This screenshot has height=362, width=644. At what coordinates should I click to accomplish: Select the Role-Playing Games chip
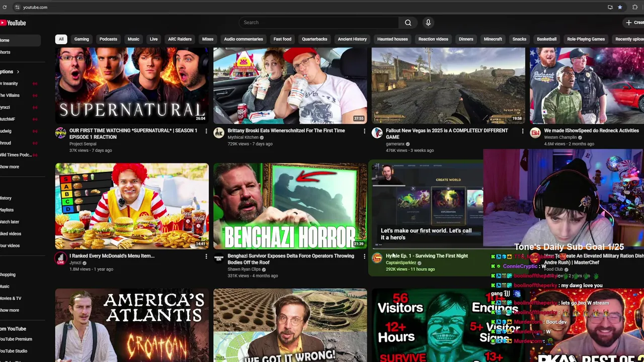pos(586,39)
